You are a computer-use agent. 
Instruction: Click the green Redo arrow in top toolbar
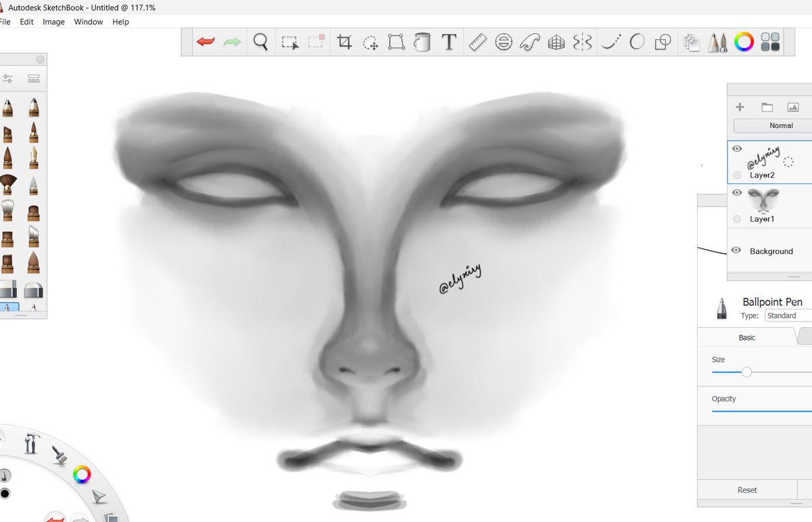click(232, 42)
